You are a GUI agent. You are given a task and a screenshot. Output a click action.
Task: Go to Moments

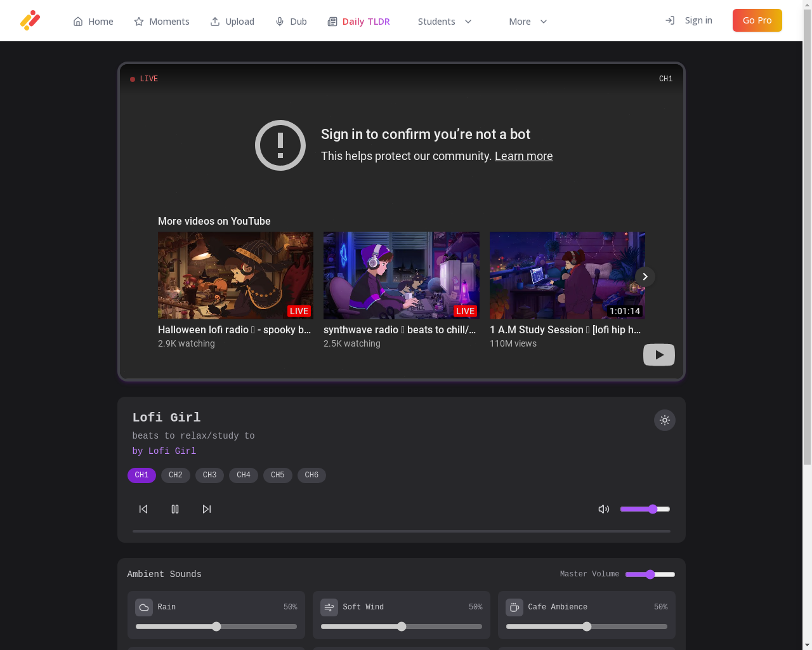click(x=162, y=22)
